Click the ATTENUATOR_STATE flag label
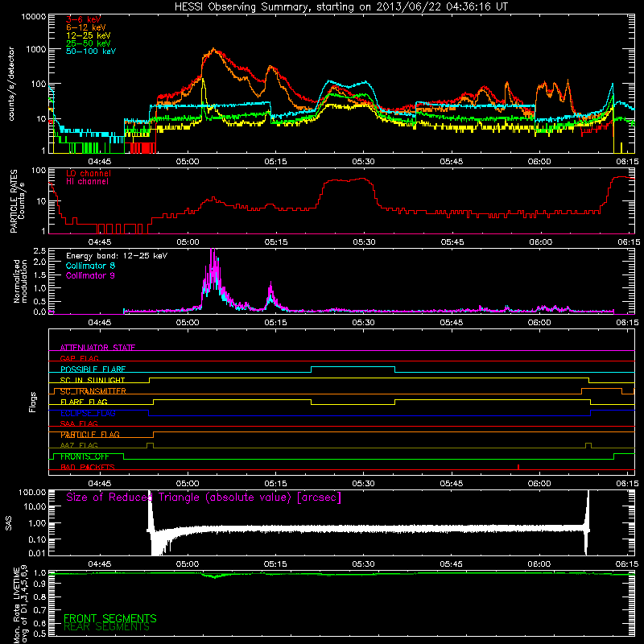The width and height of the screenshot is (644, 644). coord(97,348)
